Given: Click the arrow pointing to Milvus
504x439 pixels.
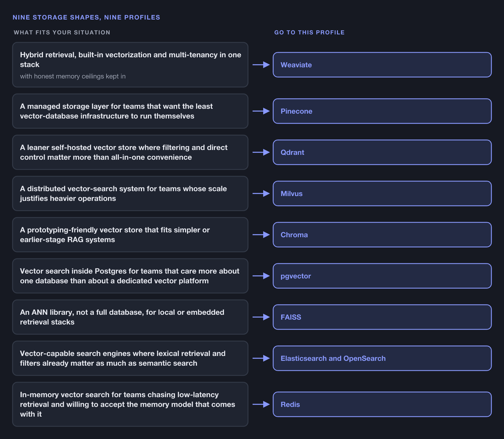Looking at the screenshot, I should pyautogui.click(x=261, y=194).
